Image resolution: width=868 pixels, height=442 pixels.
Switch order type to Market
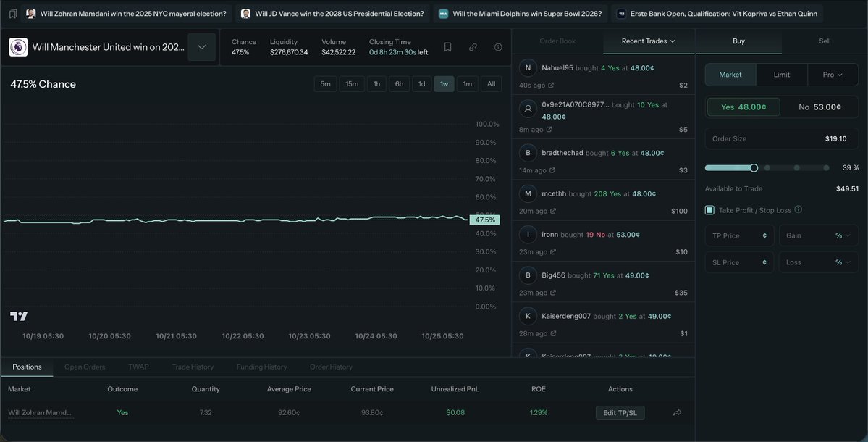(x=730, y=75)
